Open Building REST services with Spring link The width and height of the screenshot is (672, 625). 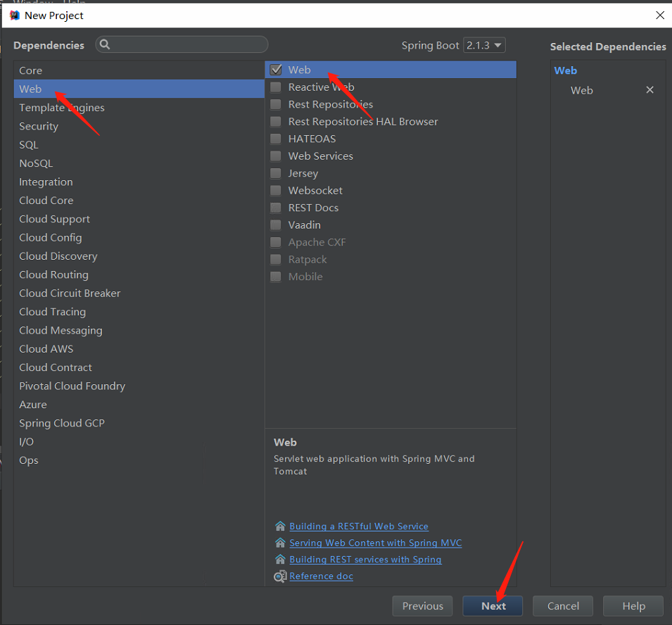[365, 560]
